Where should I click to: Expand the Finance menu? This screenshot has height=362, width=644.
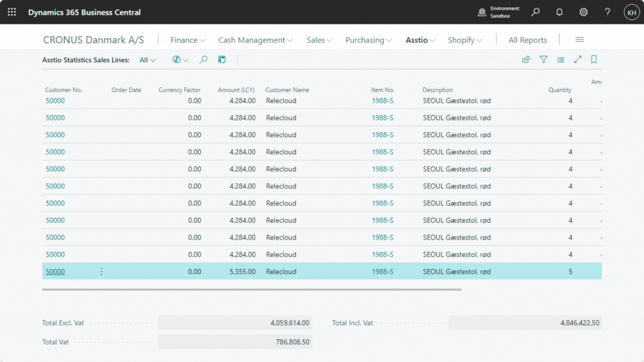[187, 40]
